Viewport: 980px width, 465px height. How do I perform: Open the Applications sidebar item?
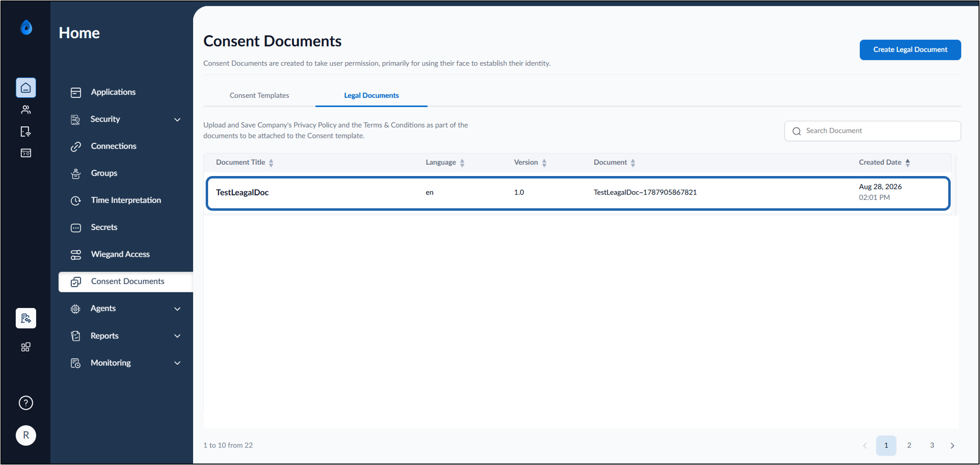[113, 92]
